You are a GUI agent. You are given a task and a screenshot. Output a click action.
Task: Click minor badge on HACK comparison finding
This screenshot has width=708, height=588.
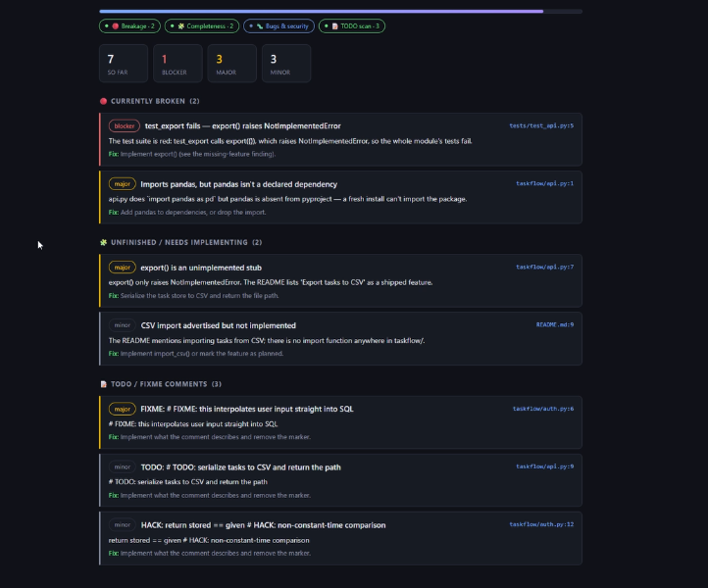click(122, 525)
